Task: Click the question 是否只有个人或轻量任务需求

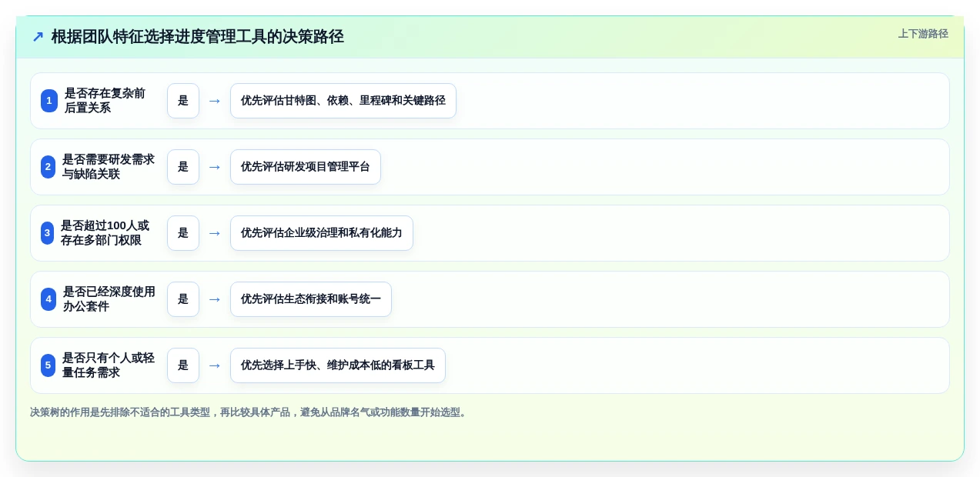Action: (x=109, y=365)
